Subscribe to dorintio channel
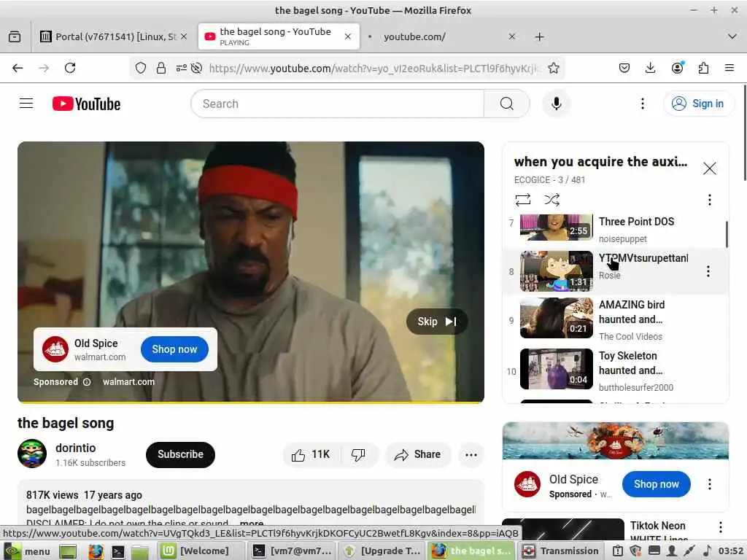Image resolution: width=747 pixels, height=560 pixels. coord(180,455)
